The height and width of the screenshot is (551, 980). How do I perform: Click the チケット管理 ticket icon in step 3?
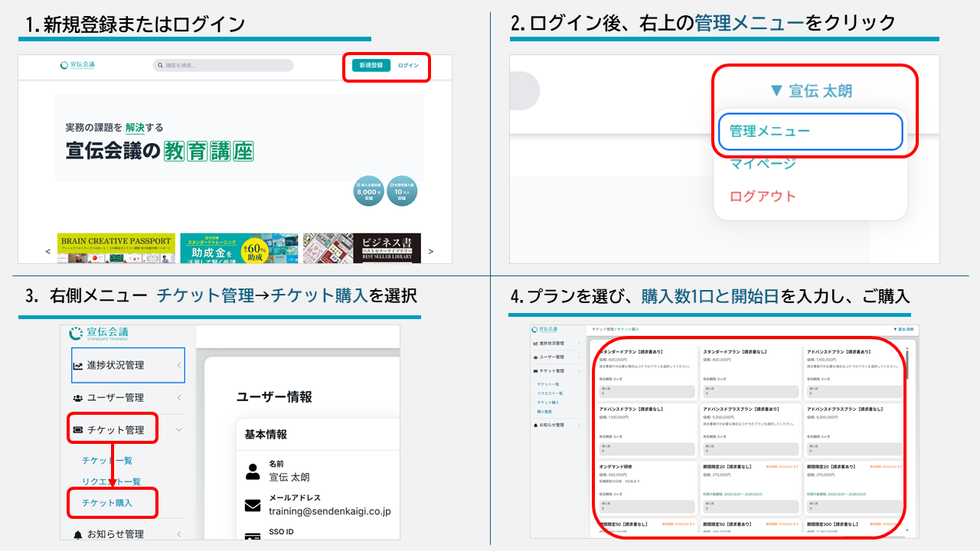pos(78,430)
